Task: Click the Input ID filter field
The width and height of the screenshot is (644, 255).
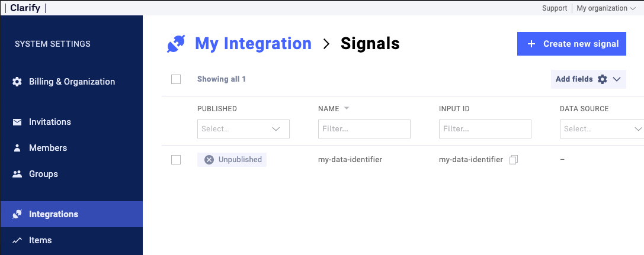Action: [485, 129]
